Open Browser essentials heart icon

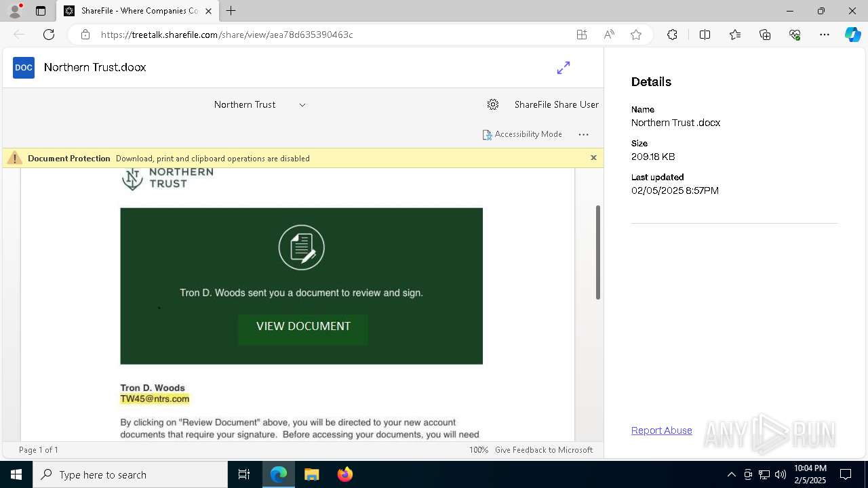(795, 35)
